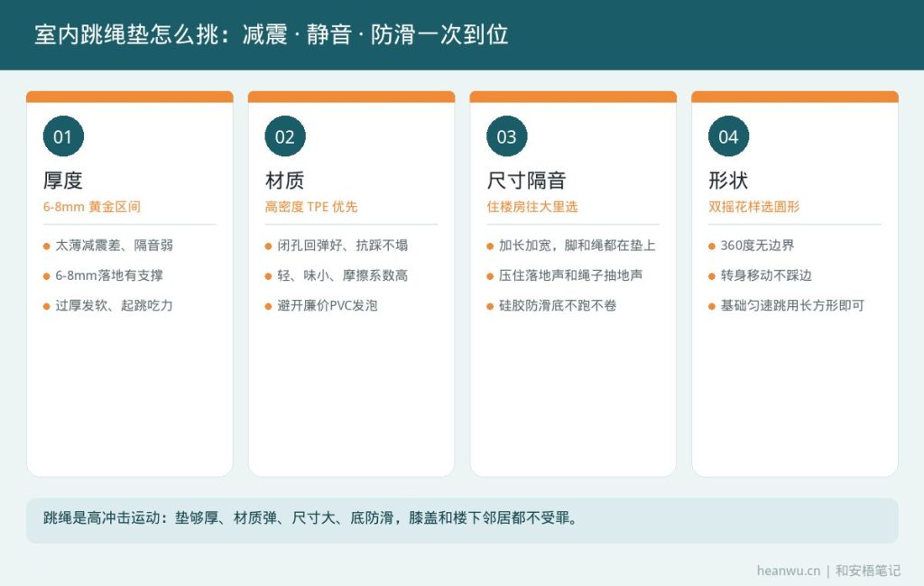Click bullet 避开廉价PVC发泡
Viewport: 924px width, 586px height.
tap(327, 305)
